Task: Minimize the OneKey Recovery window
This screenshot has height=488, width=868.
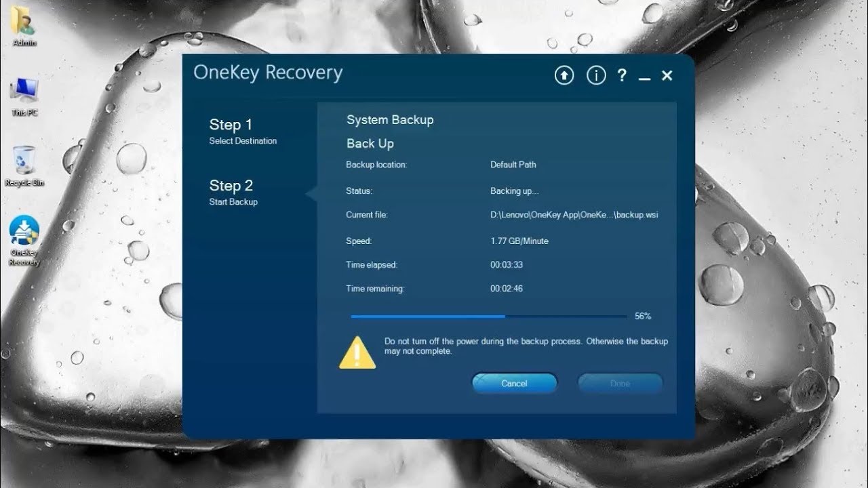Action: (x=644, y=80)
